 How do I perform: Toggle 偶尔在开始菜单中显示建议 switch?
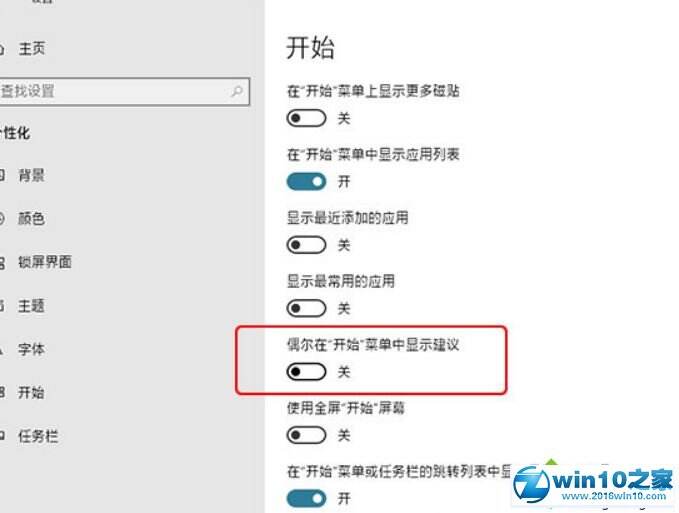point(306,371)
